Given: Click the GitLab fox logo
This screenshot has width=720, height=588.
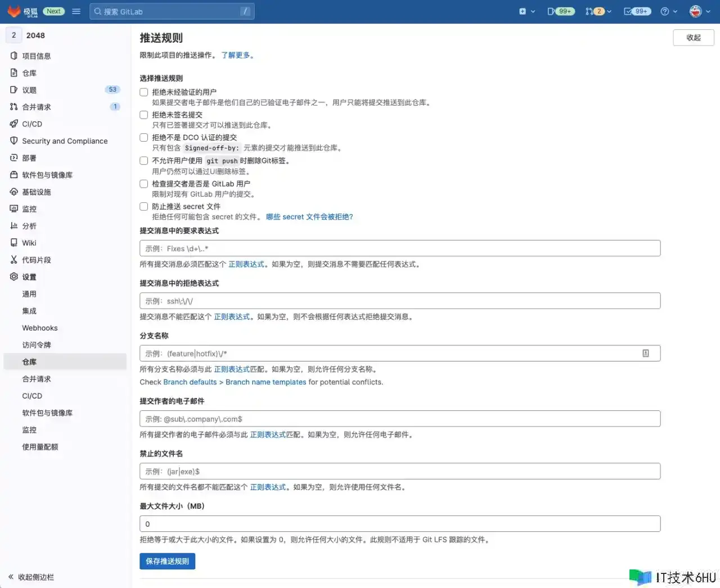Looking at the screenshot, I should point(14,11).
